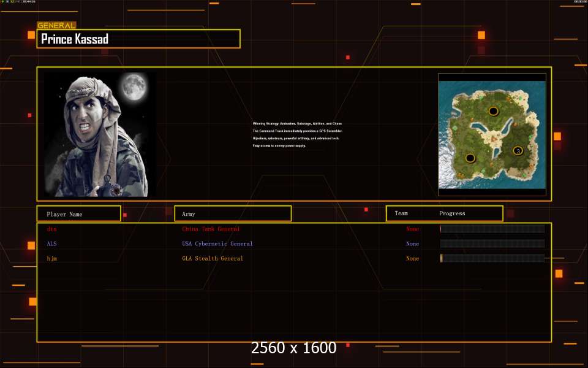Select the Army column header
Screen dimensions: 588x368
pyautogui.click(x=233, y=213)
